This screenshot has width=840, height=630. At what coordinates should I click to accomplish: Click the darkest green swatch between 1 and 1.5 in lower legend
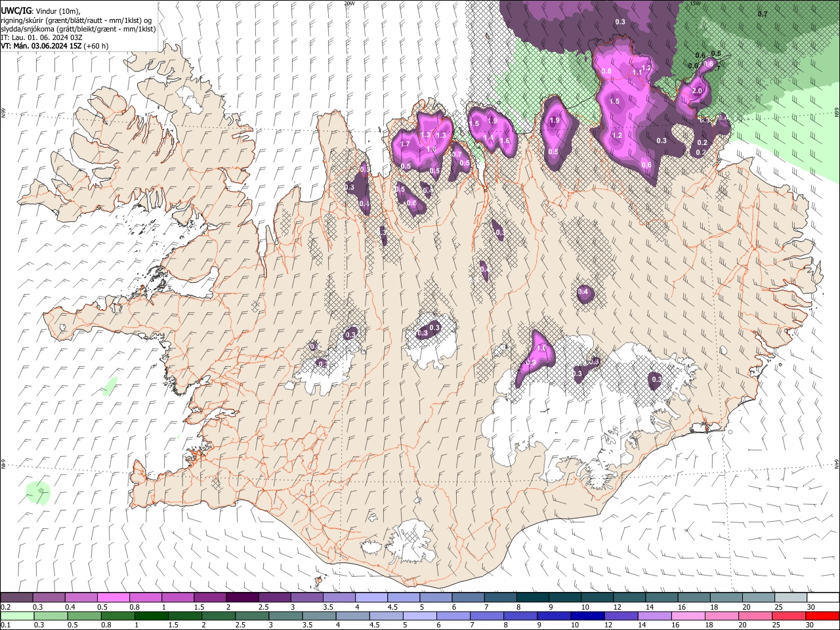[x=151, y=616]
